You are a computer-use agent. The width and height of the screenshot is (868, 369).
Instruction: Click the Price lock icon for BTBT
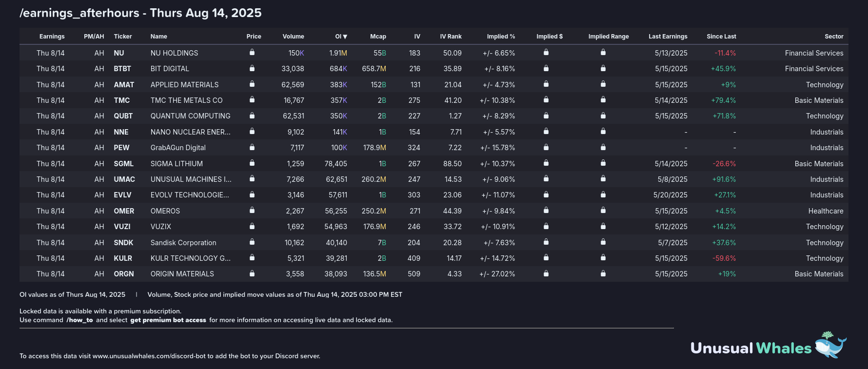[x=252, y=68]
